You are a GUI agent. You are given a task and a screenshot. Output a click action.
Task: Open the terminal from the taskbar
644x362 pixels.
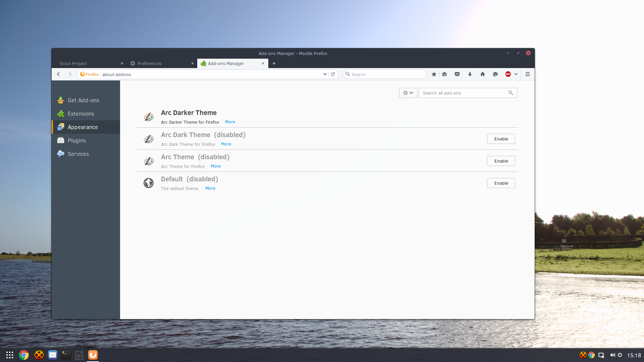[66, 355]
